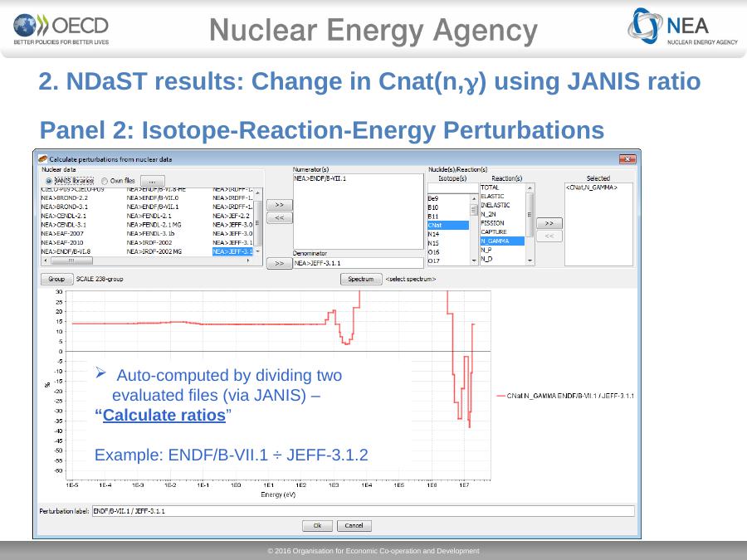Click the disabled << button beside Selected list

(549, 236)
